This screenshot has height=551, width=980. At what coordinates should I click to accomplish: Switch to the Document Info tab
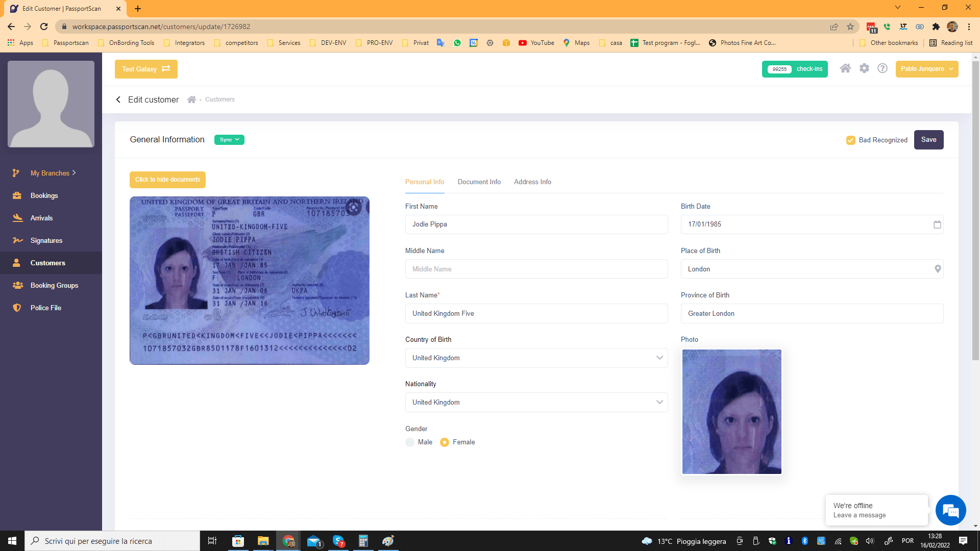pyautogui.click(x=479, y=182)
